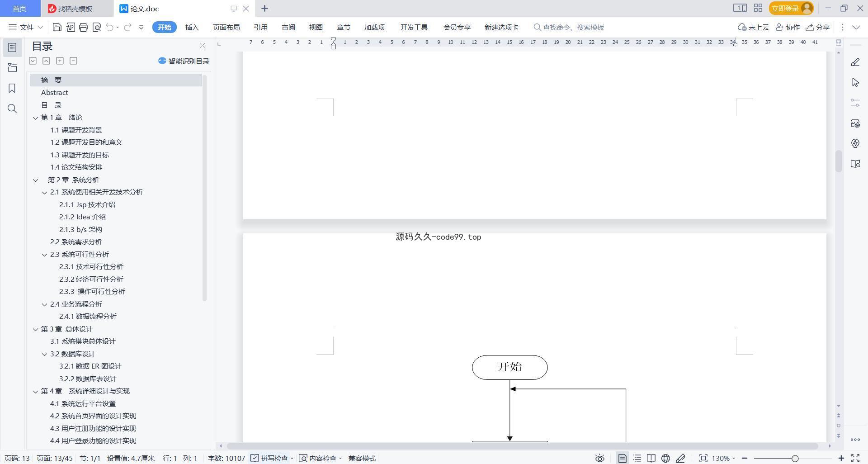Open the quick access toolbar customize arrow

pos(141,27)
